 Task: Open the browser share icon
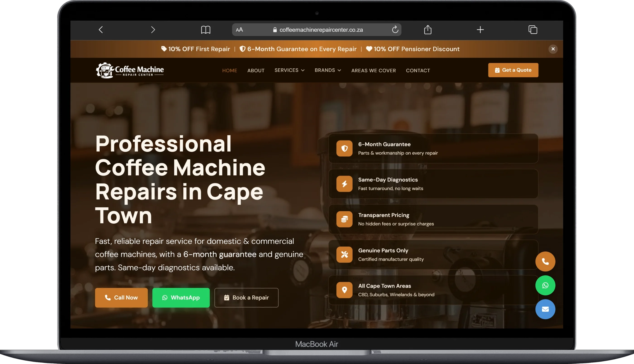(428, 29)
